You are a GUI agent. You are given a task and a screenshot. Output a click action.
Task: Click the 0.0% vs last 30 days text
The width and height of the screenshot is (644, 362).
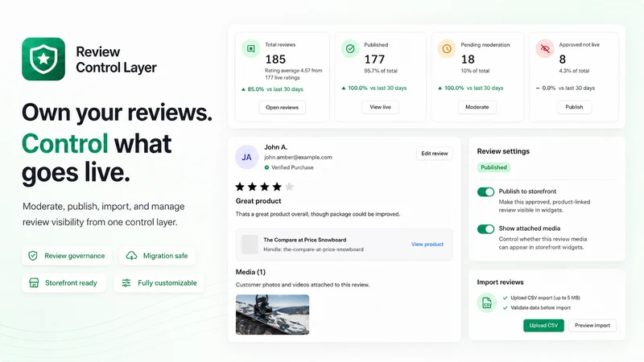568,88
